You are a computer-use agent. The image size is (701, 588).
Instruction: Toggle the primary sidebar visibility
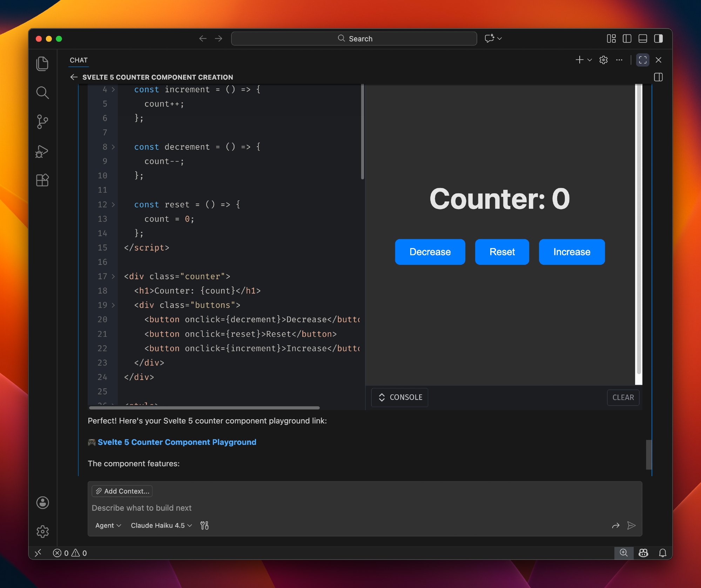[627, 39]
